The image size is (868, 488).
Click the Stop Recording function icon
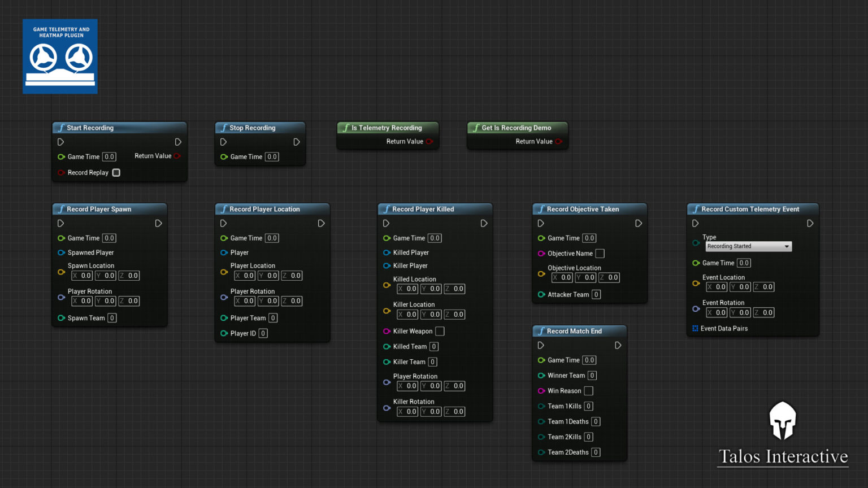pos(224,128)
